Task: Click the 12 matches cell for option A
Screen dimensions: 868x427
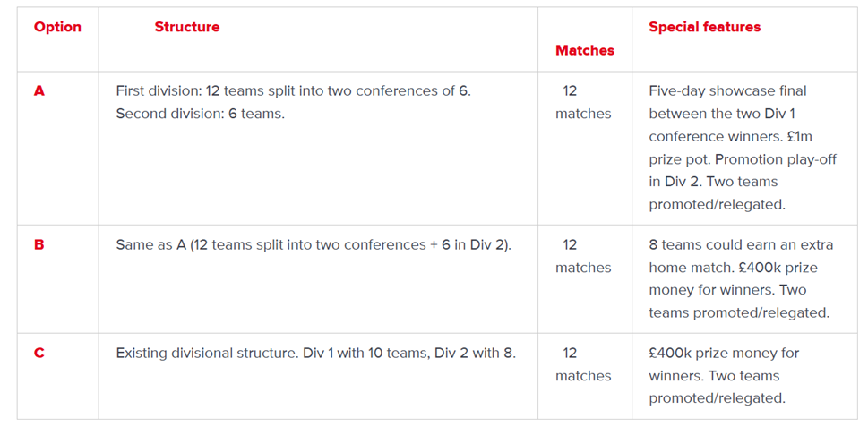Action: 582,102
